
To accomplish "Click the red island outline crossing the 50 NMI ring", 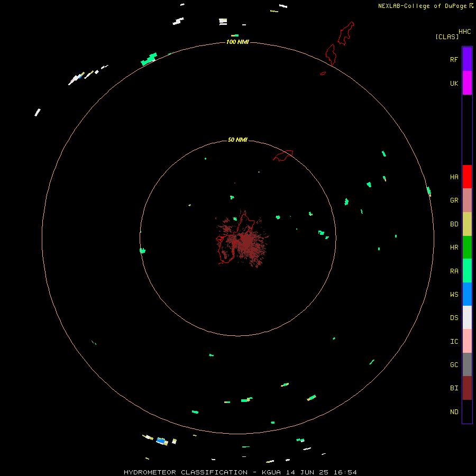I will pos(283,155).
